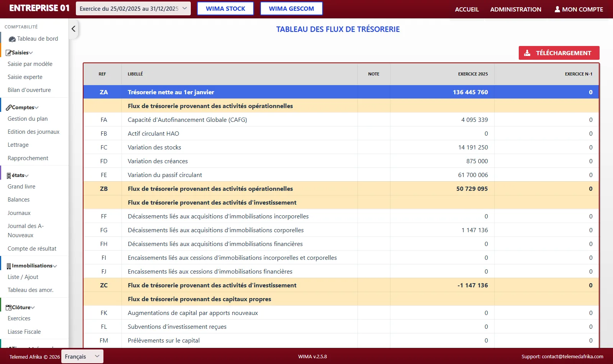
Task: Open the Français language selector
Action: pyautogui.click(x=82, y=356)
